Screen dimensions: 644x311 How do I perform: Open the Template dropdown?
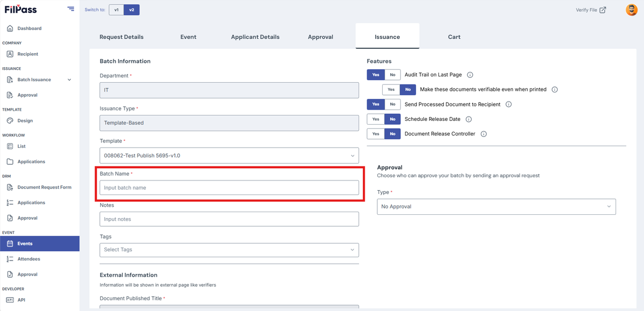click(229, 156)
